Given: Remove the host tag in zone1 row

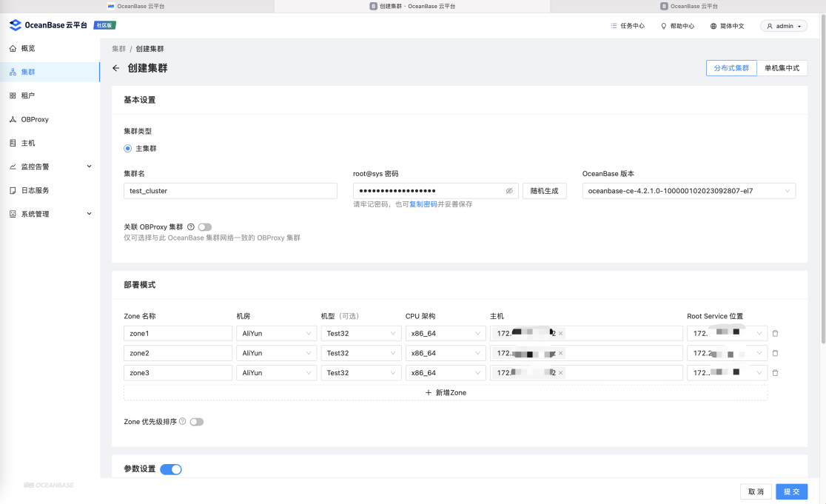Looking at the screenshot, I should pyautogui.click(x=560, y=333).
